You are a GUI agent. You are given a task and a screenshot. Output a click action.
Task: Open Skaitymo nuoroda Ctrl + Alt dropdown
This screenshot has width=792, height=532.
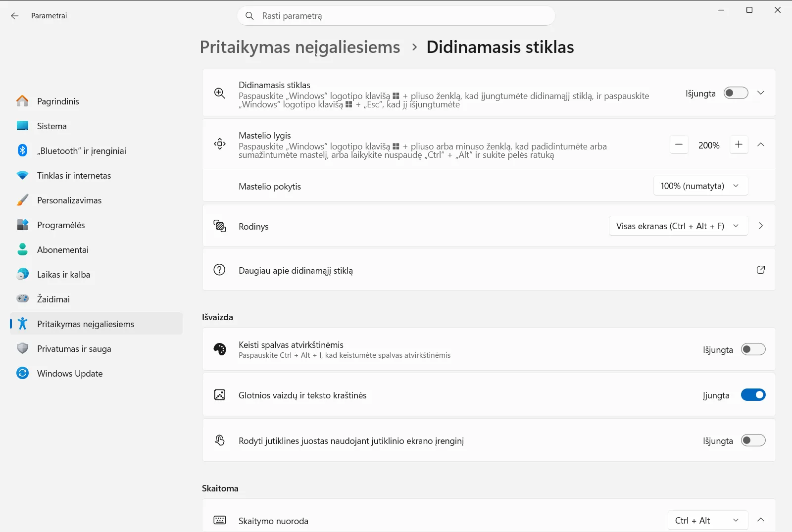coord(708,520)
